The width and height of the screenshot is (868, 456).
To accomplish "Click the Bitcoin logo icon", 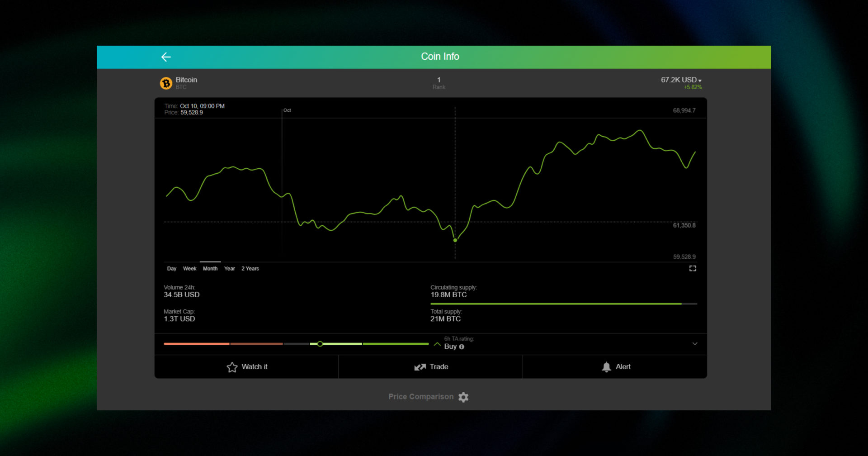I will pos(166,83).
